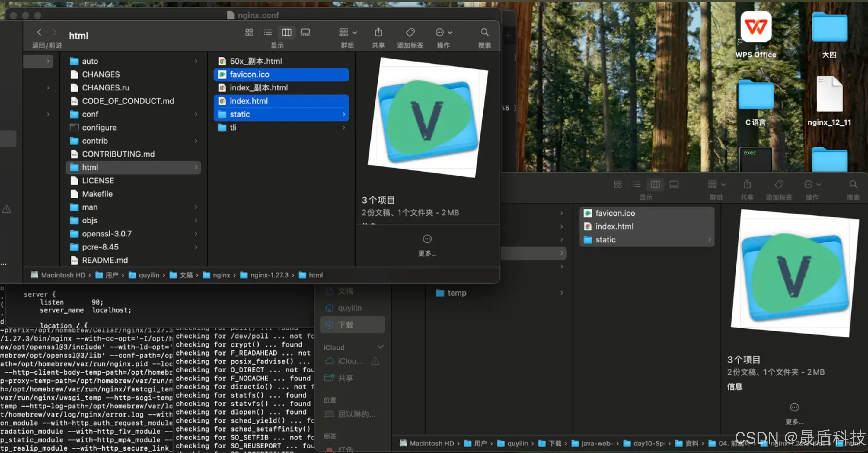Click nginx-1.27.3 in the path bar
868x453 pixels.
pos(269,275)
